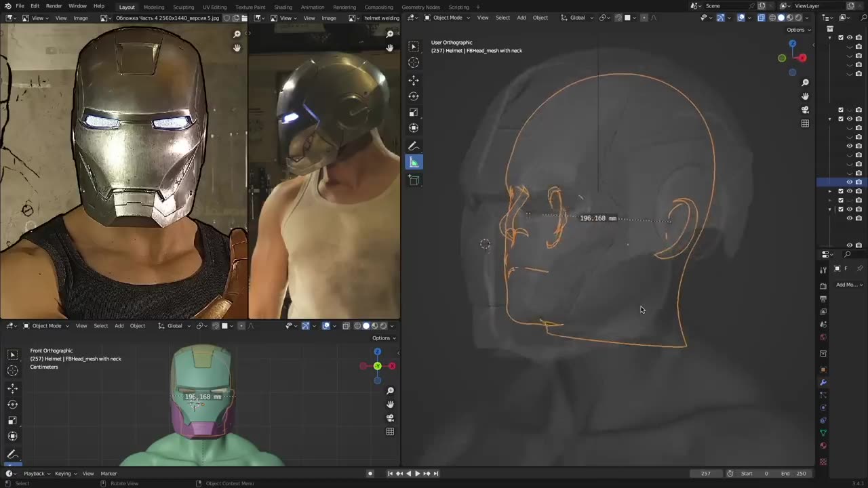
Task: Open Output properties tab icon
Action: tap(823, 299)
